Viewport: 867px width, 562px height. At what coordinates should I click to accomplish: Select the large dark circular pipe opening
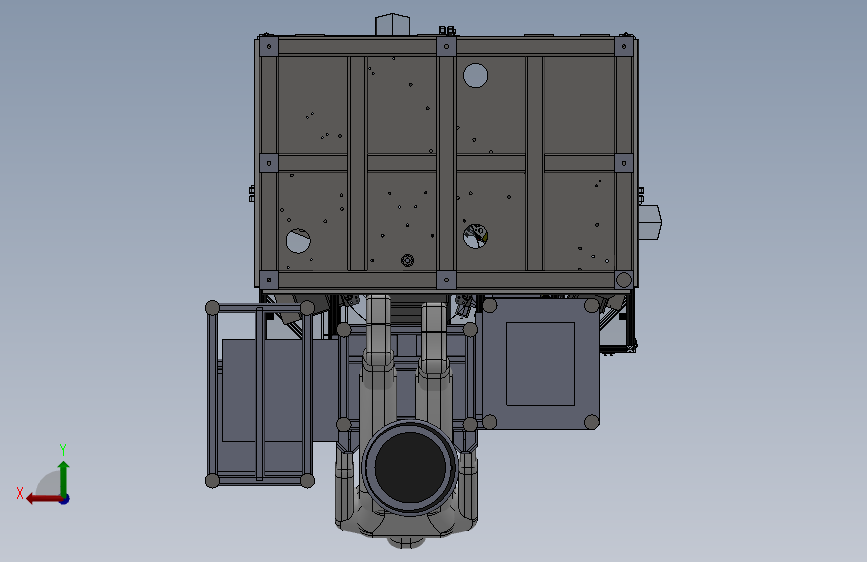[x=410, y=467]
